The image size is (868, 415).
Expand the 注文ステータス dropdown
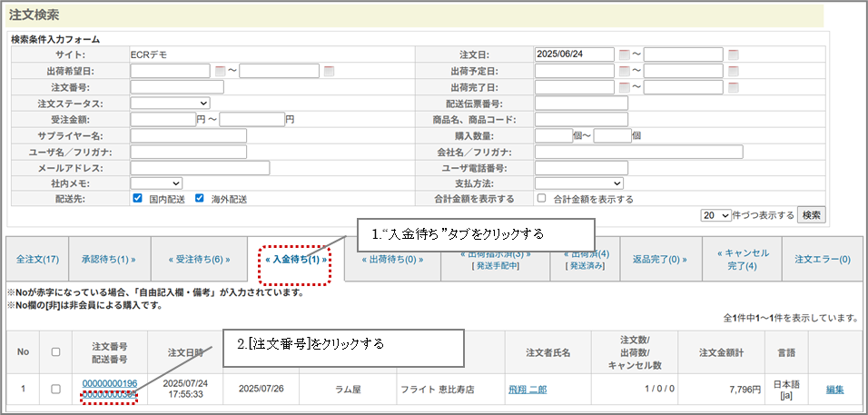point(171,104)
